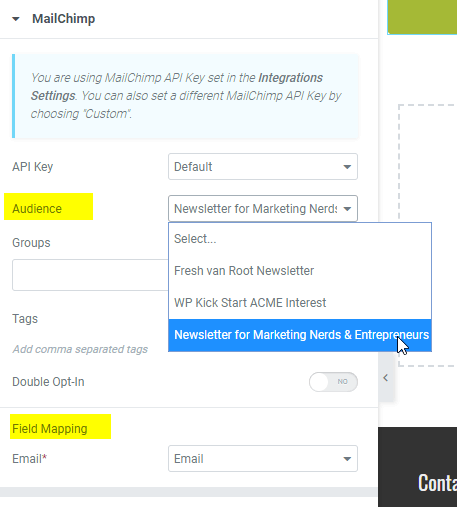Screen dimensions: 457x507
Task: Collapse the MailChimp section arrow
Action: click(x=16, y=19)
